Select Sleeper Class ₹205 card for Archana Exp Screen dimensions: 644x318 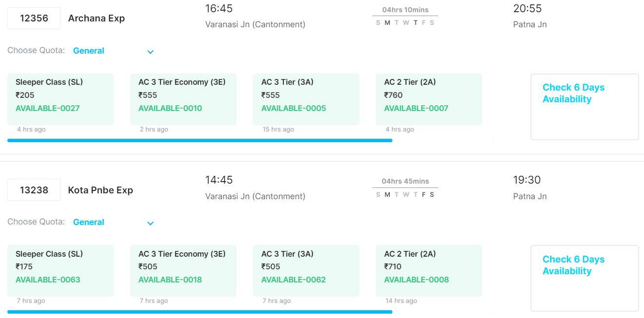(x=60, y=99)
